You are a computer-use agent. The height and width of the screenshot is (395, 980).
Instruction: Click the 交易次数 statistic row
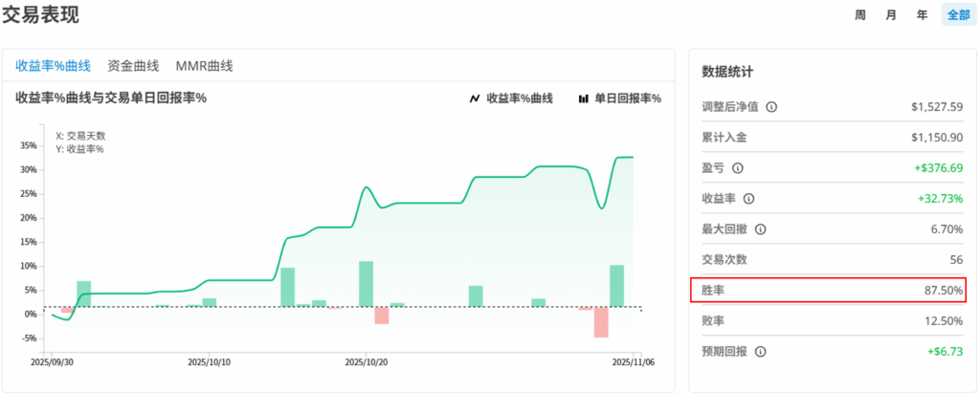pyautogui.click(x=828, y=260)
